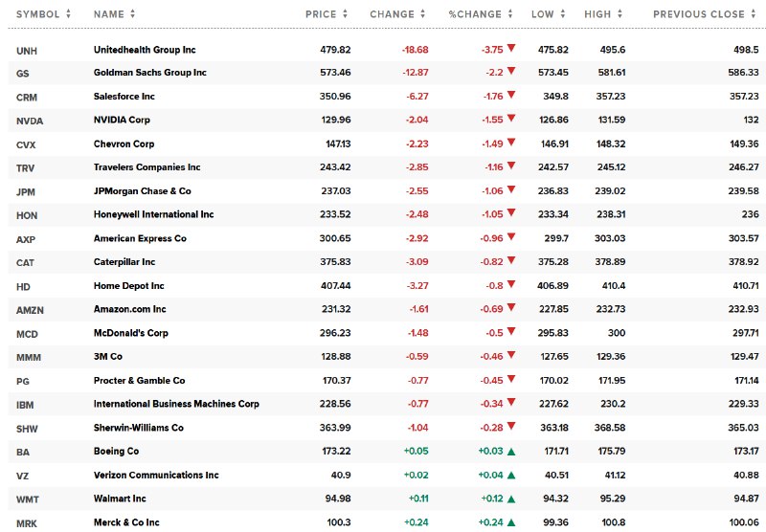
Task: Click the AXP ticker symbol
Action: pos(26,239)
